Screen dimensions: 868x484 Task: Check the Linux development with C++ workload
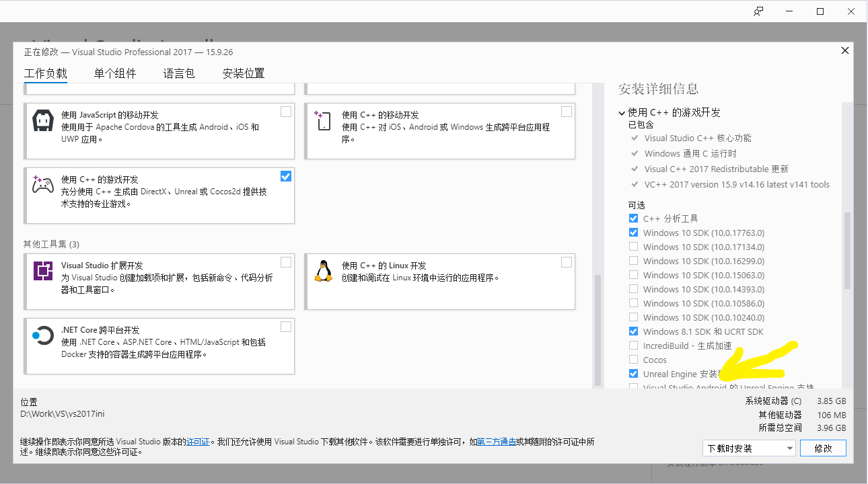[x=567, y=262]
